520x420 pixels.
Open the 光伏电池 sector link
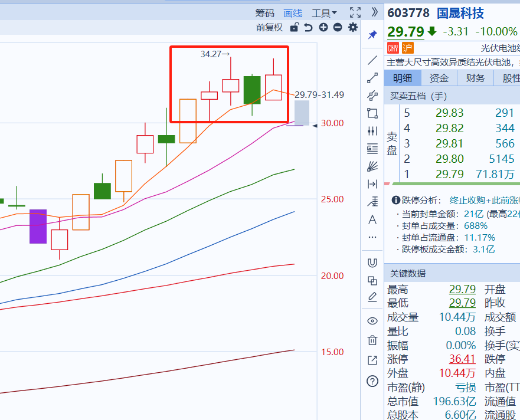tap(501, 48)
